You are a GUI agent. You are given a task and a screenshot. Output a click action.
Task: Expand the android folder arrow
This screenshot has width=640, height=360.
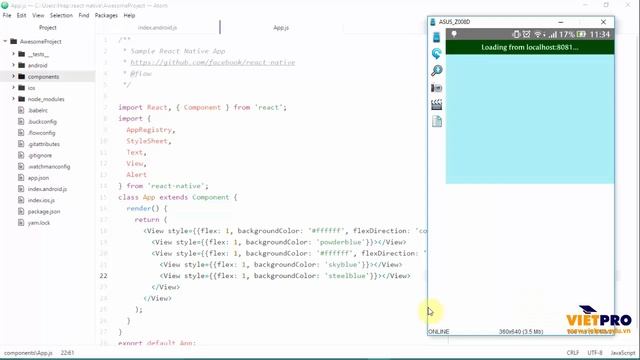(x=13, y=65)
